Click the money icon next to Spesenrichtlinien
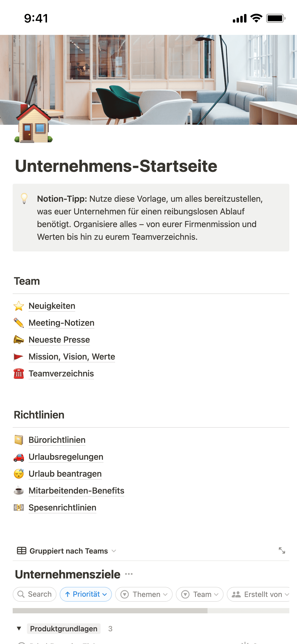Viewport: 297px width, 644px height. point(18,507)
